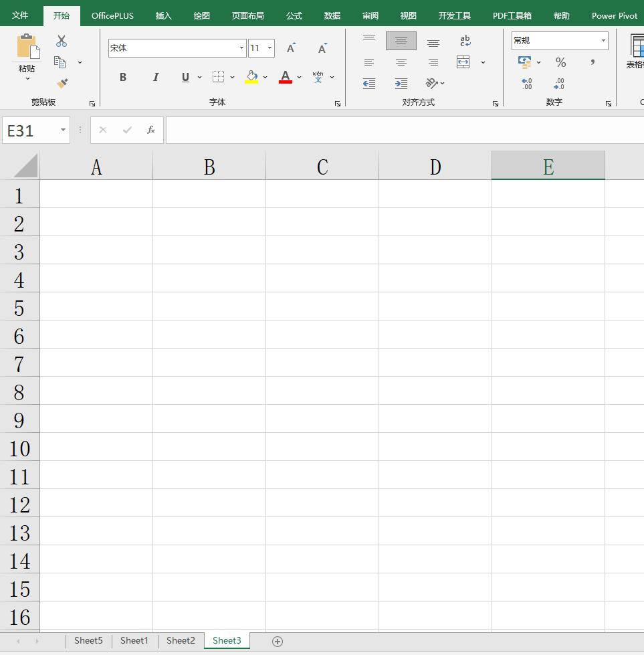Apply red font color A
Image resolution: width=644 pixels, height=655 pixels.
286,77
